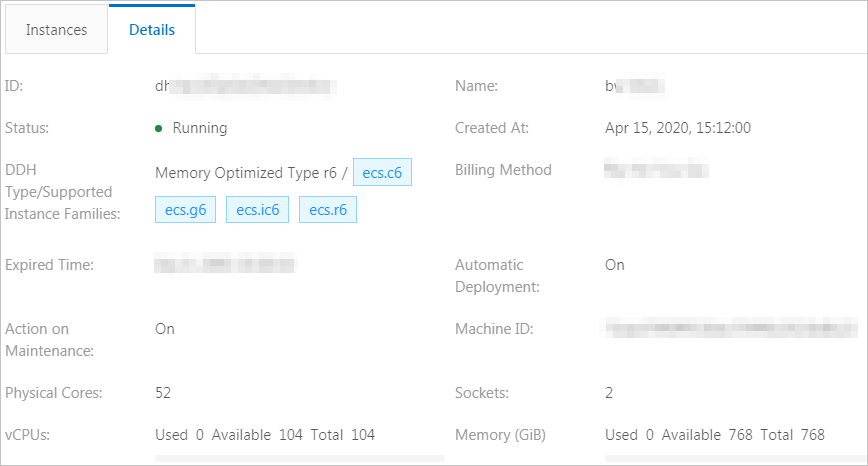
Task: Click the Running status text
Action: (x=200, y=128)
